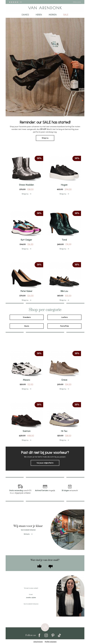90x644 pixels.
Task: Click the Facebook icon in footer
Action: pyautogui.click(x=39, y=635)
